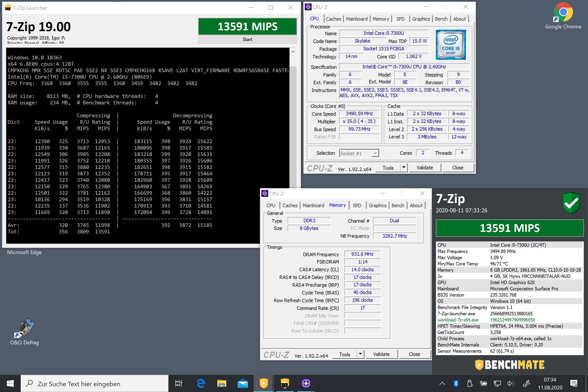Open SPD tab in Memory CPU-Z window
The width and height of the screenshot is (588, 392).
(357, 205)
